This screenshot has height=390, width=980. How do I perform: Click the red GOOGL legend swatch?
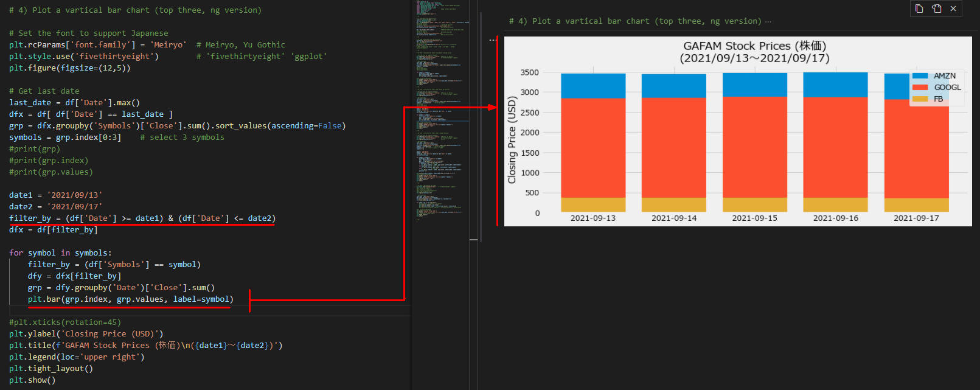[x=920, y=87]
